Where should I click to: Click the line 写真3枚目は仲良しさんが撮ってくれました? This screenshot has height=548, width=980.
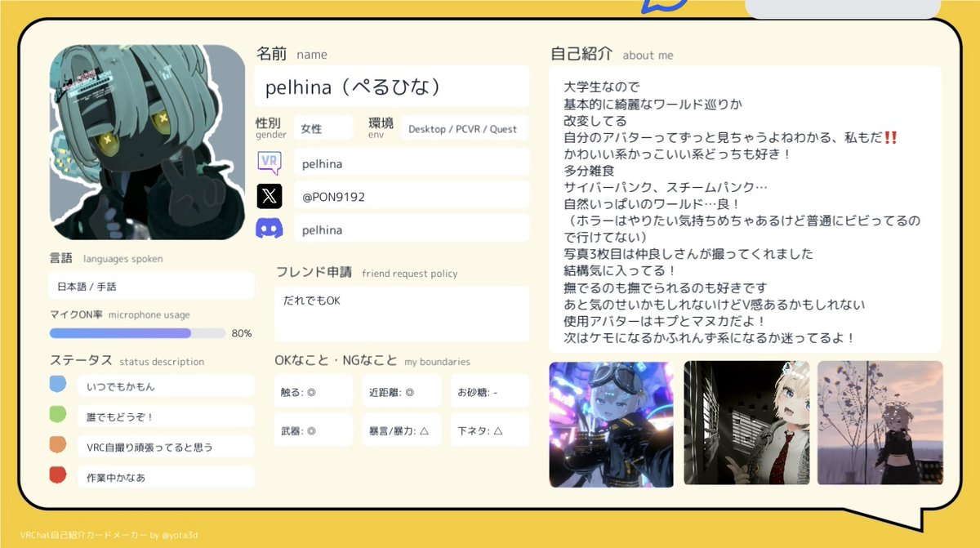(688, 254)
